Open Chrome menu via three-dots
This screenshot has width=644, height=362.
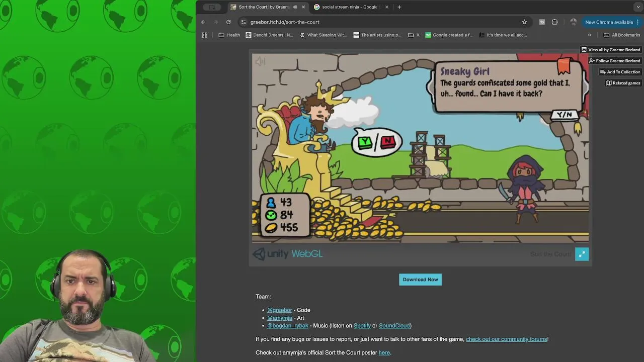637,22
